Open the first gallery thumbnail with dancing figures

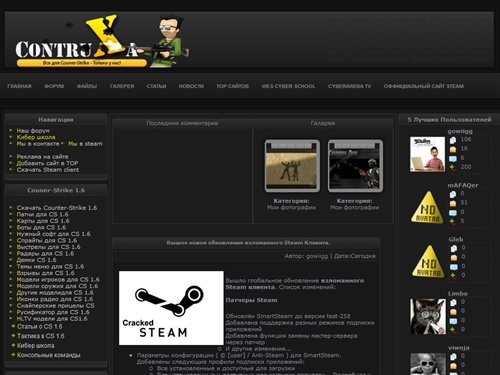tap(292, 166)
